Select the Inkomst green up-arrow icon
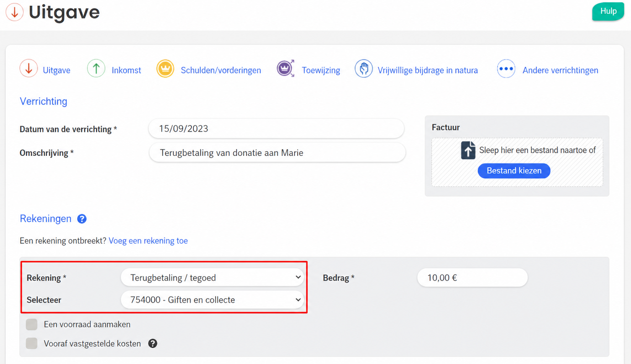Viewport: 631px width, 364px height. tap(96, 69)
